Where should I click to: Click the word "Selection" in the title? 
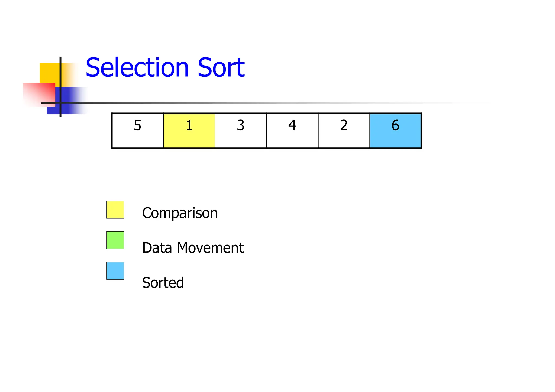tap(137, 67)
